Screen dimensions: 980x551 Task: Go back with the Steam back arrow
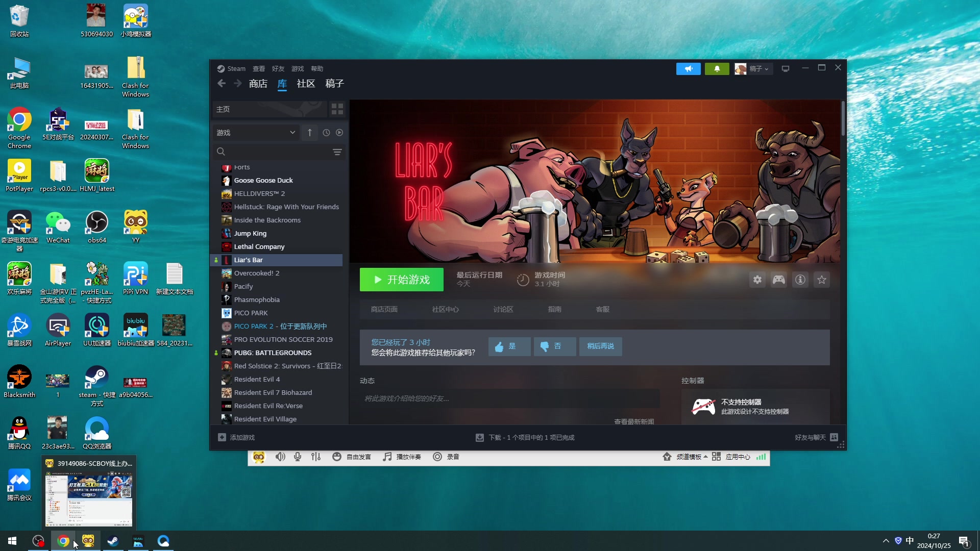tap(221, 84)
